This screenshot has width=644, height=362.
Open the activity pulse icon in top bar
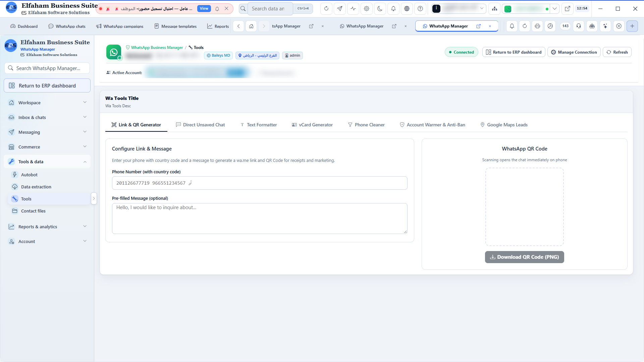point(353,9)
